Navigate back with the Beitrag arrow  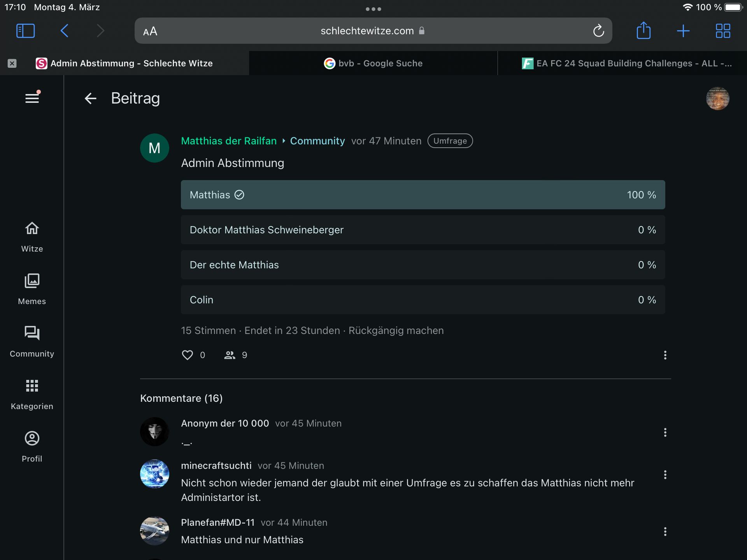[x=90, y=98]
